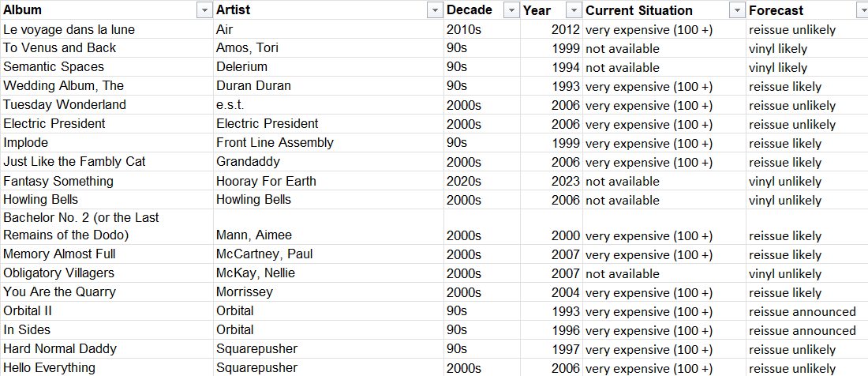This screenshot has height=376, width=868.
Task: Open the Artist column filter dropdown
Action: coord(436,10)
